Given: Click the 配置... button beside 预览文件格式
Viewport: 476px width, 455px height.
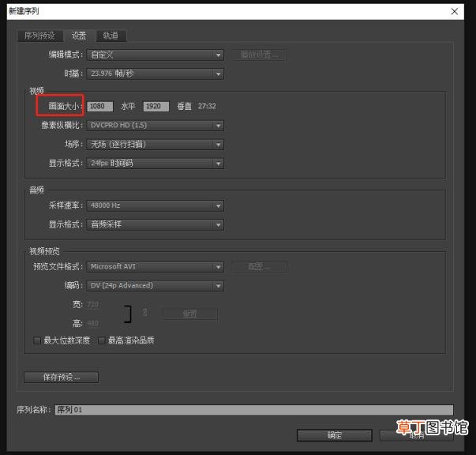Looking at the screenshot, I should pos(260,267).
